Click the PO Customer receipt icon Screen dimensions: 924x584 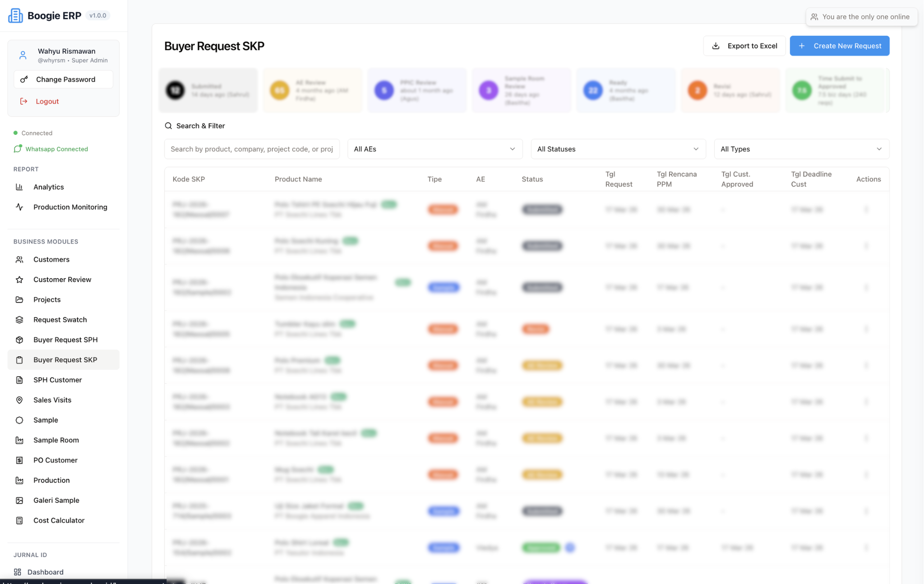[x=19, y=460]
